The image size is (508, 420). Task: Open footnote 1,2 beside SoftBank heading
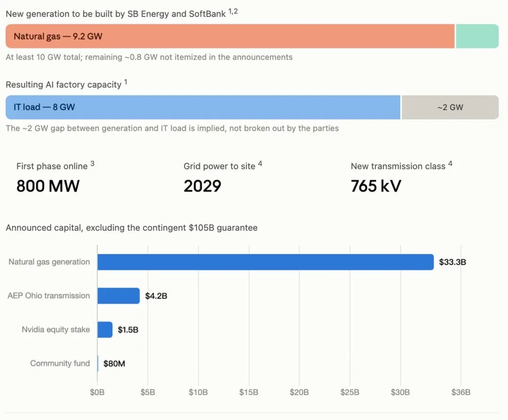[233, 11]
